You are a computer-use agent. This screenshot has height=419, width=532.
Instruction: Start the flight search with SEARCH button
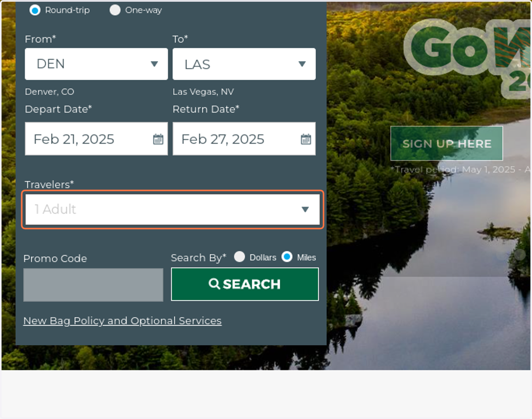pyautogui.click(x=245, y=284)
